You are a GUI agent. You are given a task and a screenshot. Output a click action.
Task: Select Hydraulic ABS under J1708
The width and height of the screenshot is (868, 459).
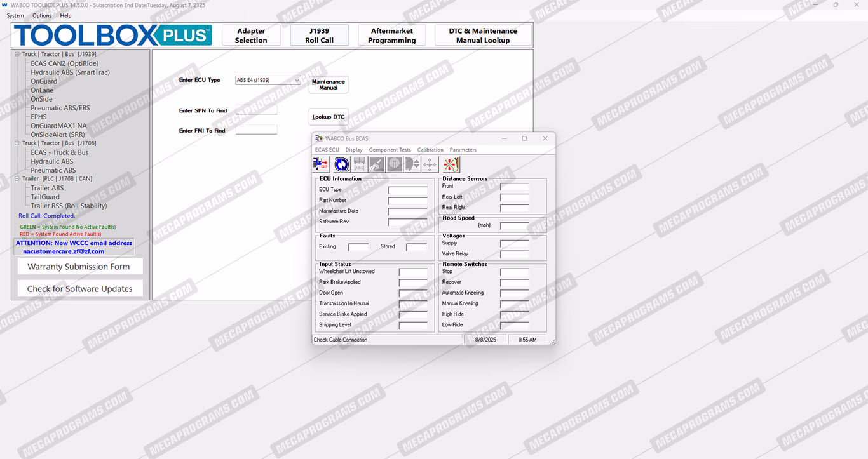coord(52,161)
